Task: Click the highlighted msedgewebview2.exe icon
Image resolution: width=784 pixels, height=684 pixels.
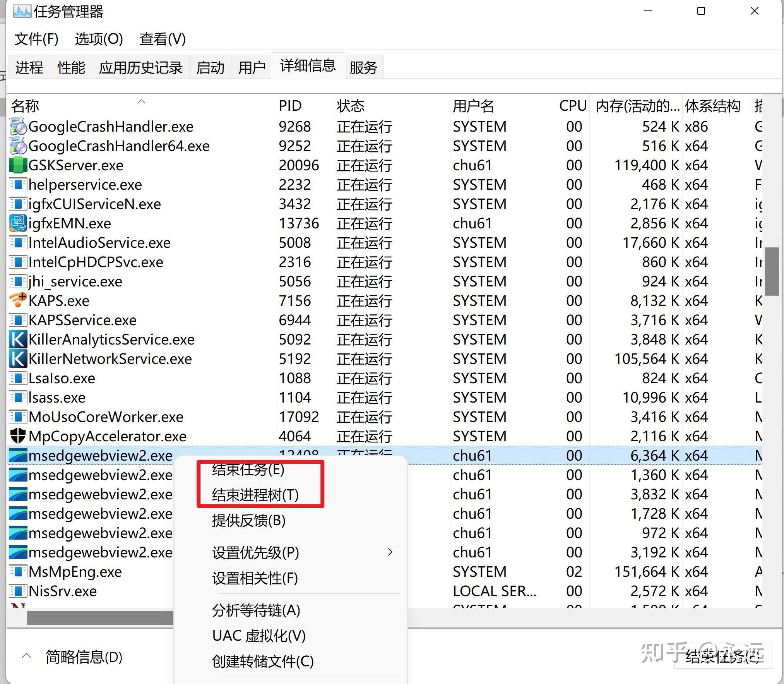Action: [x=18, y=456]
